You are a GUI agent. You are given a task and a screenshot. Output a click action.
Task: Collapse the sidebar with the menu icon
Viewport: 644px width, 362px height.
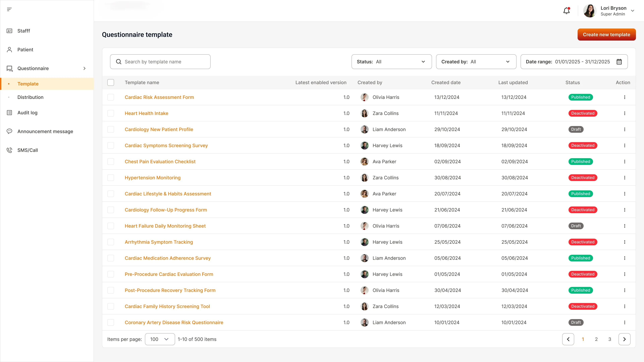pyautogui.click(x=9, y=10)
